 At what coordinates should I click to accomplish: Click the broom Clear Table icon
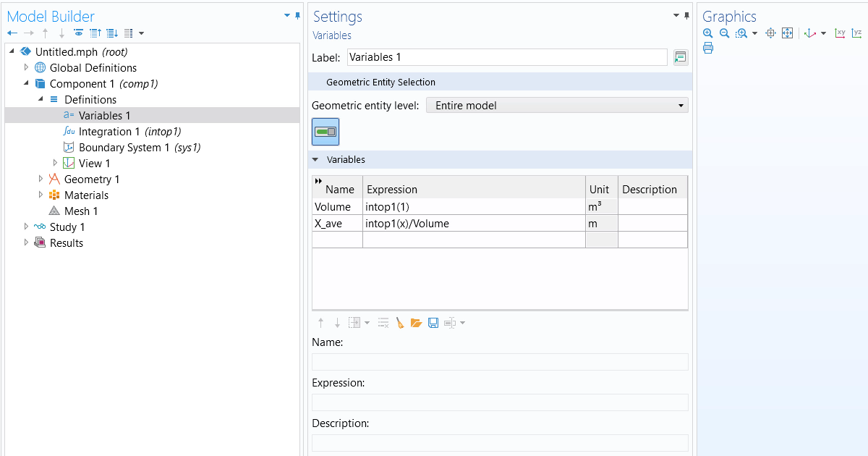400,323
